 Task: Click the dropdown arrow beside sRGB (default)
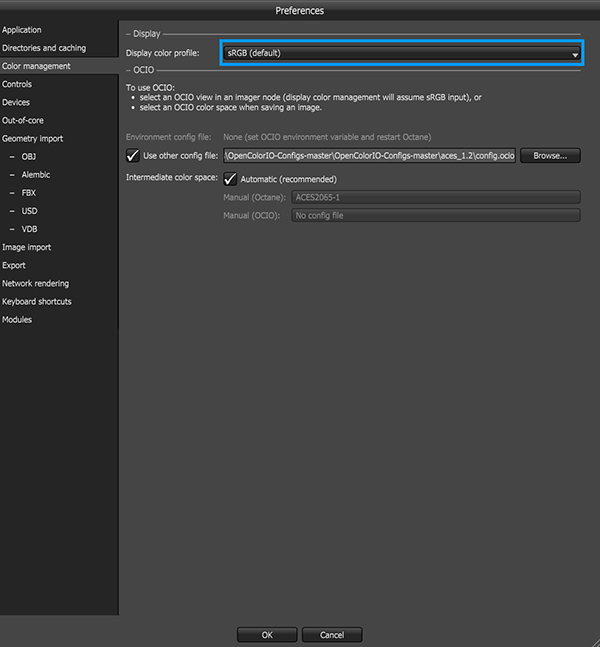point(574,54)
